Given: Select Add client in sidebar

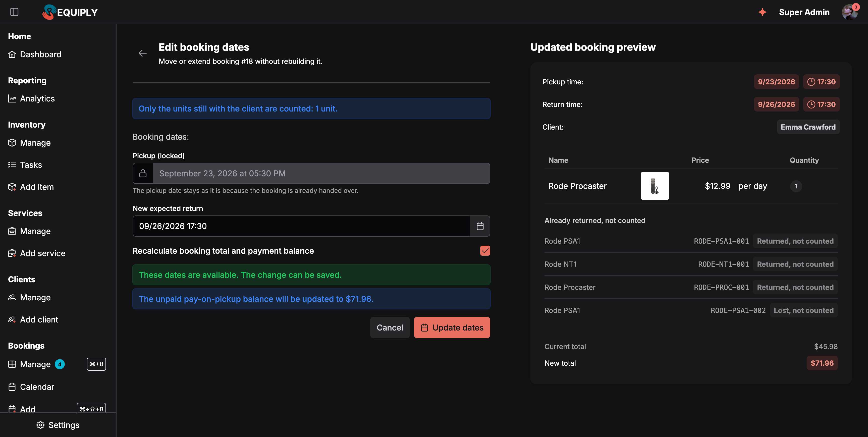Looking at the screenshot, I should point(33,319).
